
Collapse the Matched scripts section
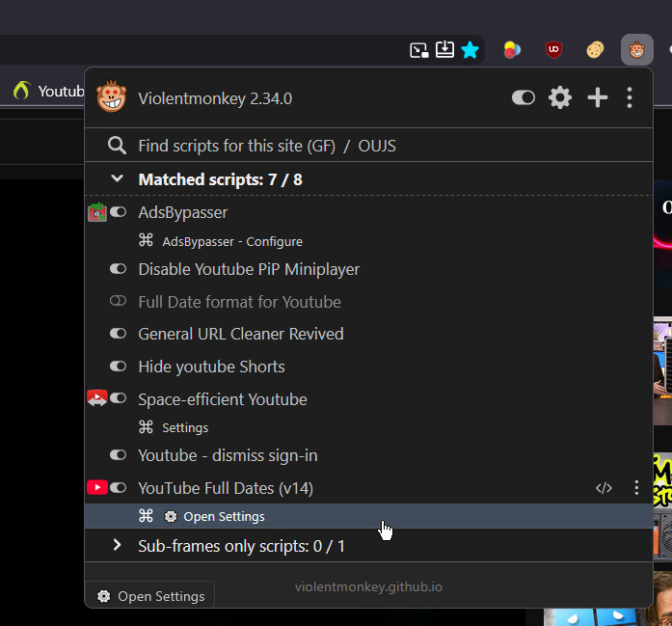click(117, 178)
